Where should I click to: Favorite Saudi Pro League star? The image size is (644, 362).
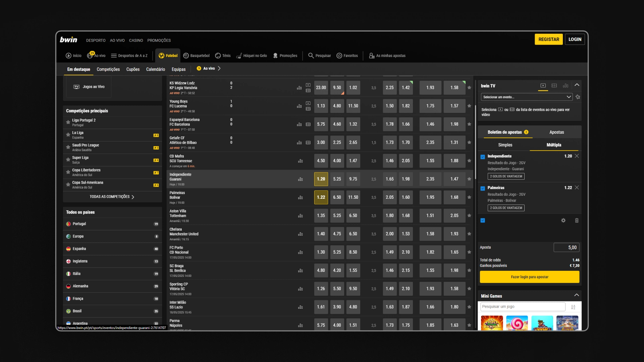[x=68, y=147]
